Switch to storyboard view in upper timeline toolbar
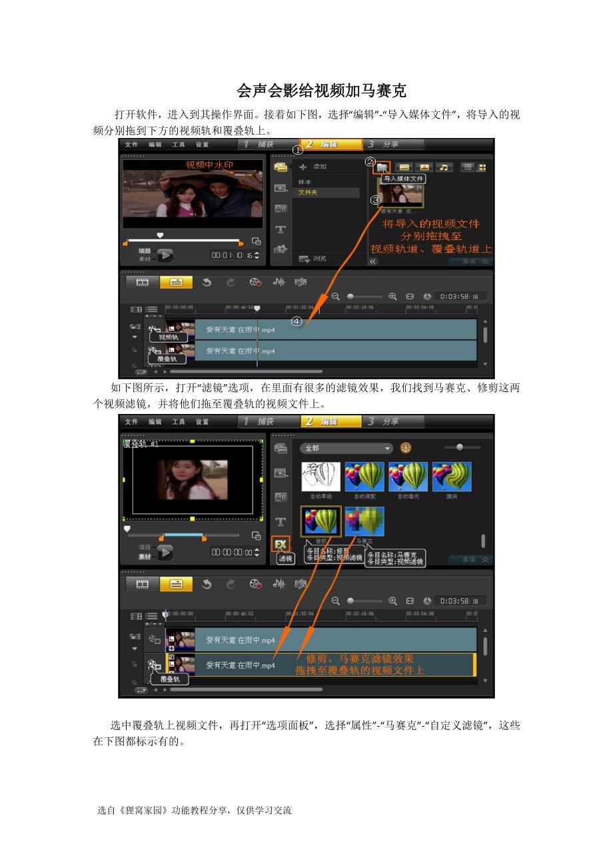 [143, 282]
